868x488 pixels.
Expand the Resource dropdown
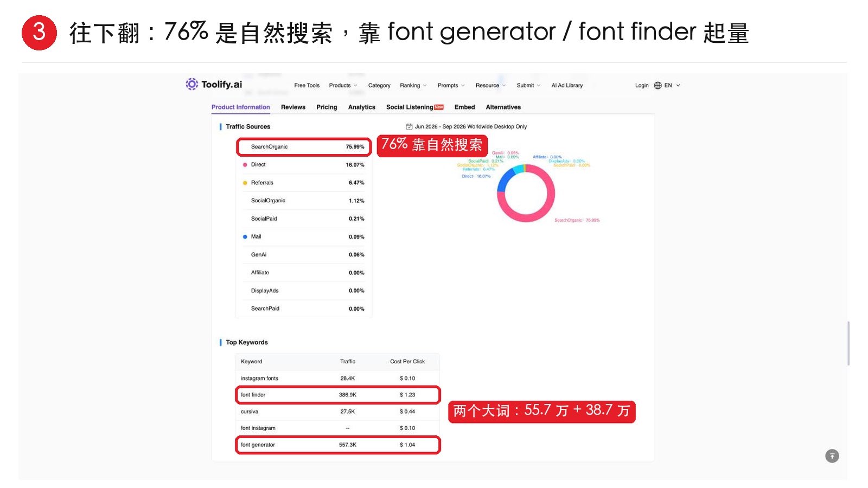coord(490,85)
